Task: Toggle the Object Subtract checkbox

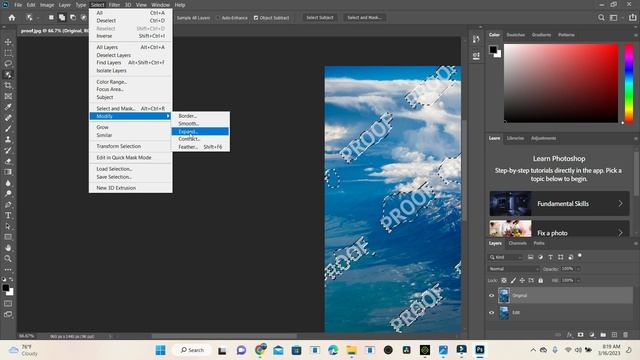Action: pyautogui.click(x=256, y=18)
